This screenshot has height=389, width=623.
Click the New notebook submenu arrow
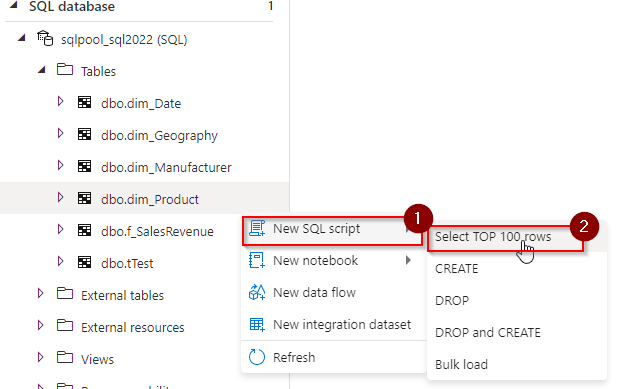pyautogui.click(x=408, y=260)
